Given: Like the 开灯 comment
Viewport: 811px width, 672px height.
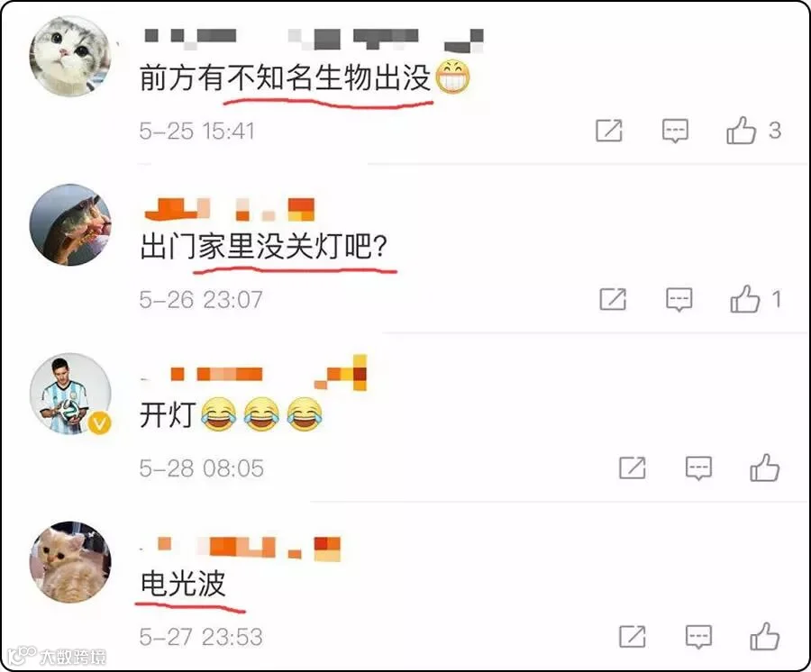Looking at the screenshot, I should [764, 468].
